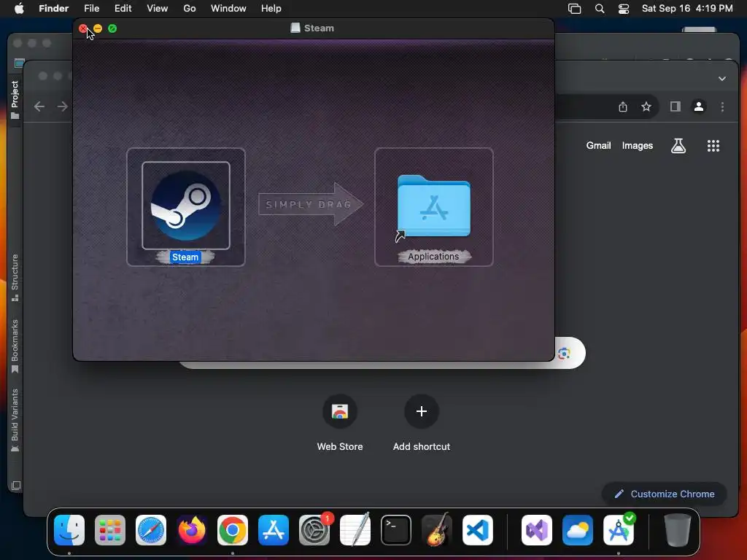747x560 pixels.
Task: Open the Google apps grid
Action: click(713, 146)
